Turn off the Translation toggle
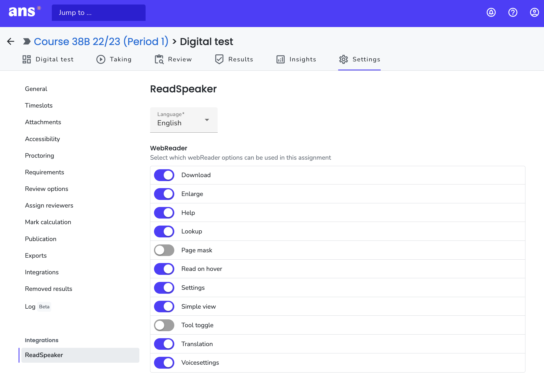Viewport: 544px width, 392px height. tap(164, 344)
